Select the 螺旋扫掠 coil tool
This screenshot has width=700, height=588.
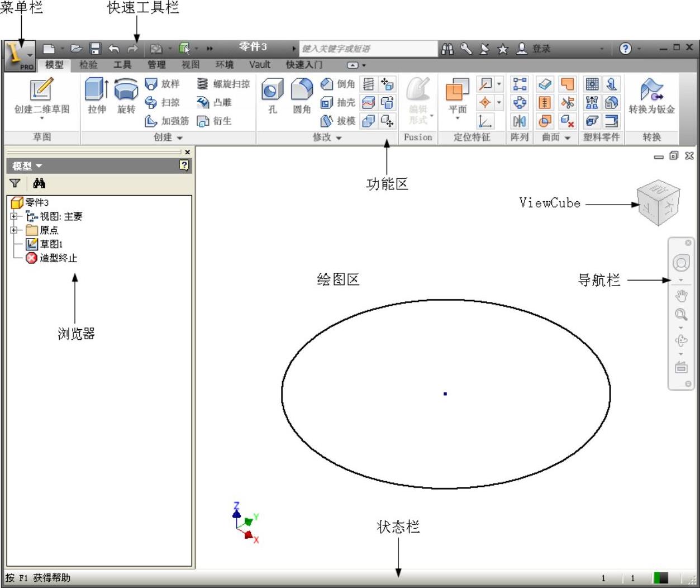point(223,84)
